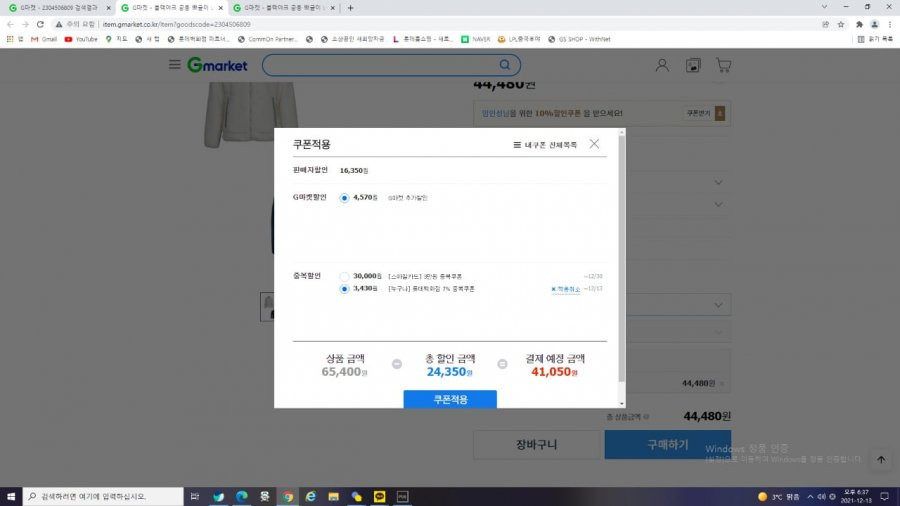Expand the second option dropdown chevron
Screen dimensions: 900x506
coord(719,205)
